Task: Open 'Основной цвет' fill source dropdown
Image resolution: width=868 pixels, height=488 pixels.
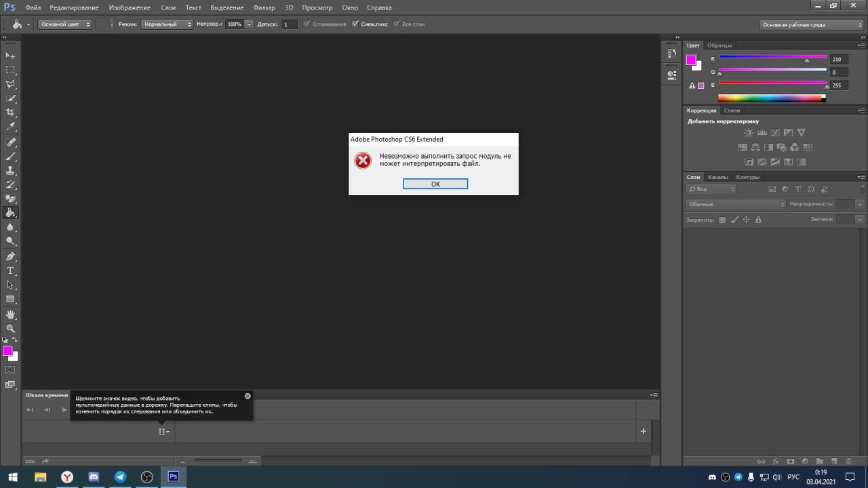Action: tap(64, 24)
